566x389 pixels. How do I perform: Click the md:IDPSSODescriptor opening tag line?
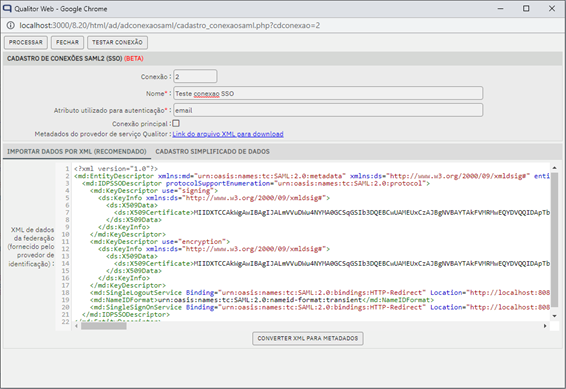(256, 183)
